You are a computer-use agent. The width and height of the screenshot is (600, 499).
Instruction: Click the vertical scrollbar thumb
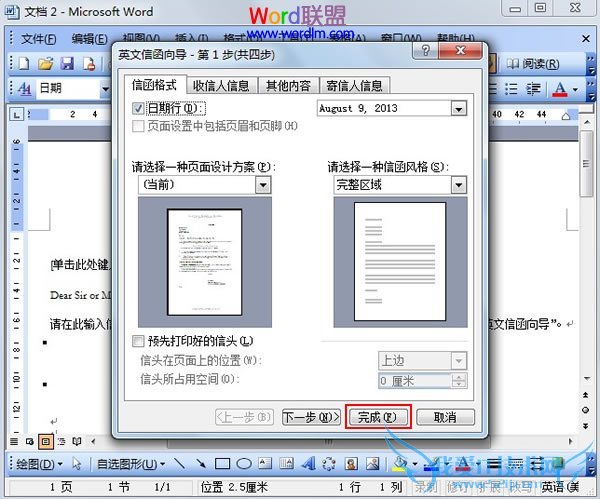tap(586, 164)
